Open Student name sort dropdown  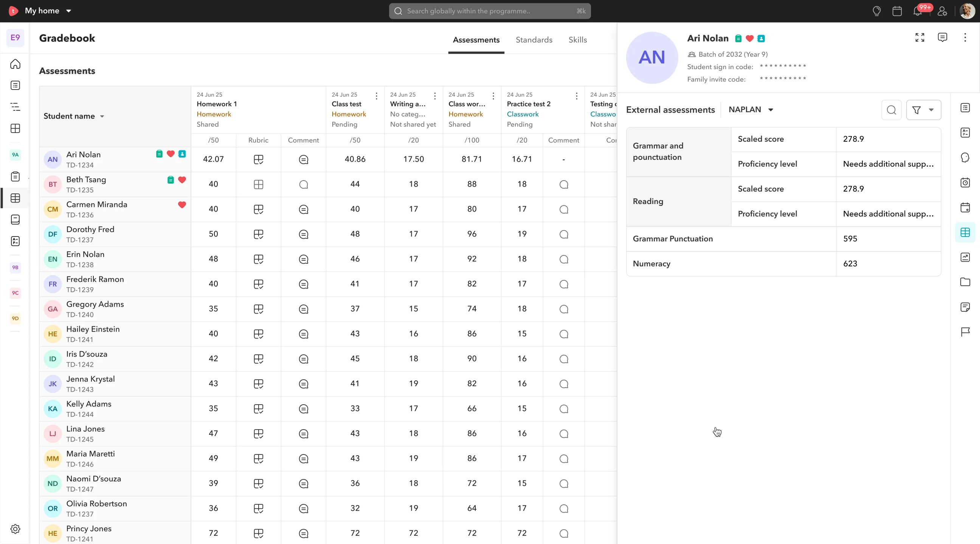coord(102,116)
